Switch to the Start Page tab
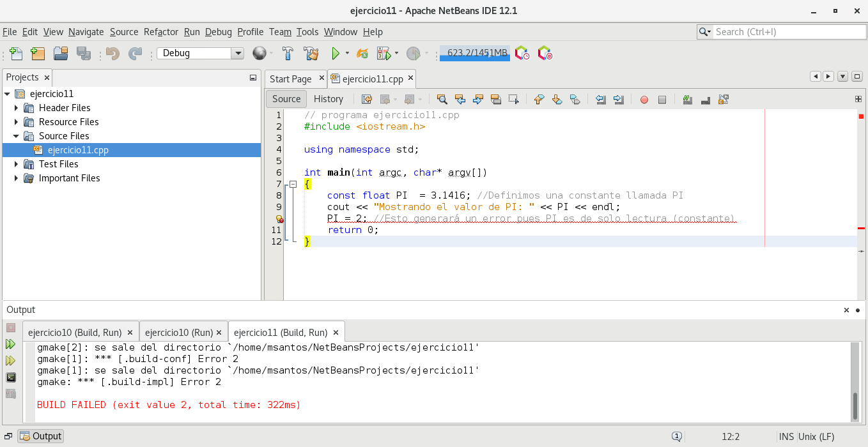This screenshot has height=447, width=868. tap(290, 79)
